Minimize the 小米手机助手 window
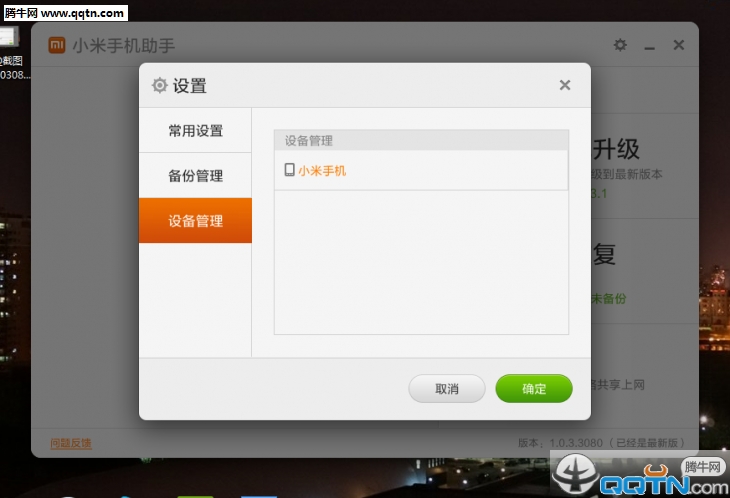The width and height of the screenshot is (730, 498). 649,47
